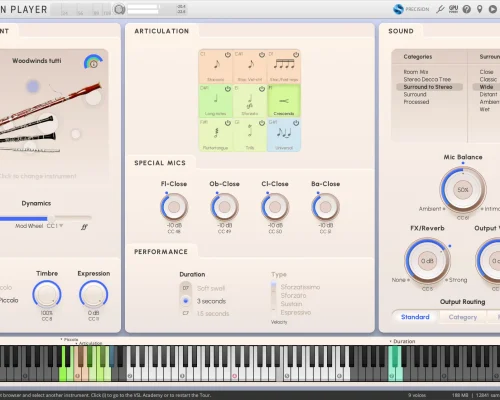Click the Dynamics slider handle
The height and width of the screenshot is (400, 500).
[x=51, y=219]
